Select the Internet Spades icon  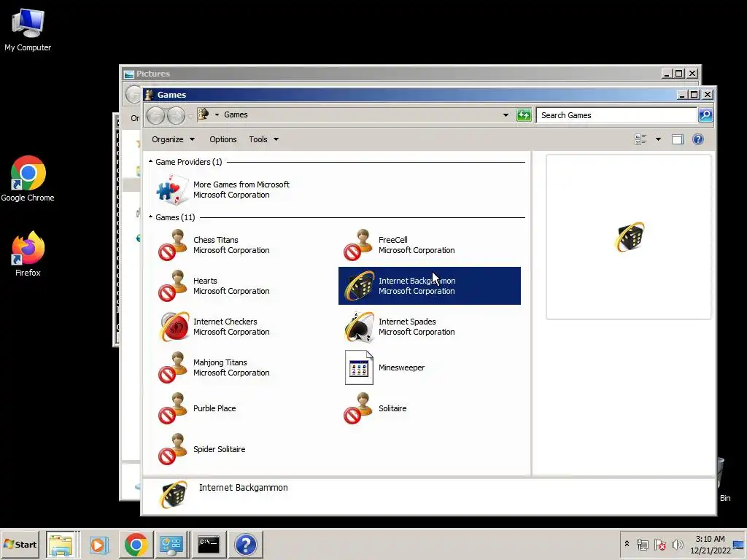pos(359,327)
